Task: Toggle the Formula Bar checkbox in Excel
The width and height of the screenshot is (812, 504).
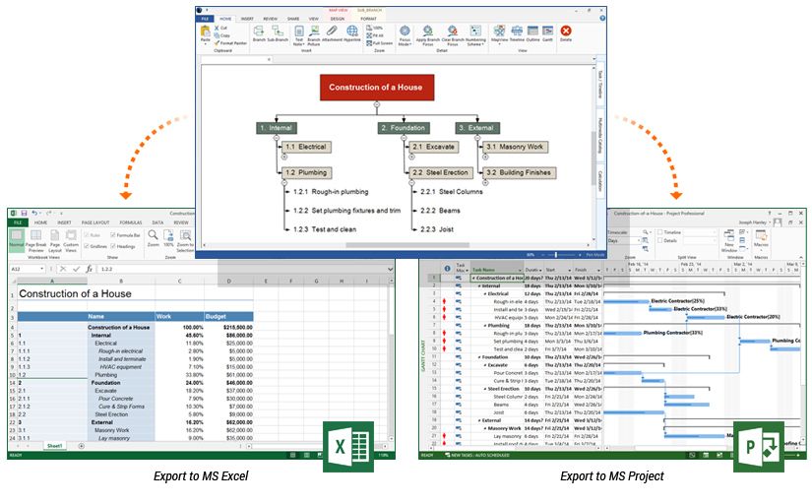Action: click(113, 235)
